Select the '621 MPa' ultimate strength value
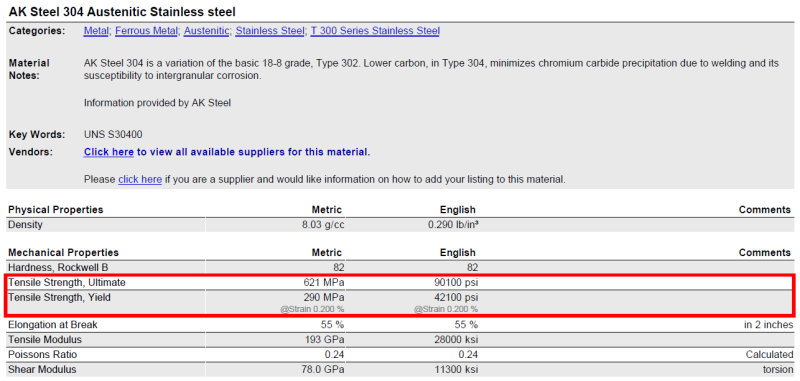 click(324, 282)
